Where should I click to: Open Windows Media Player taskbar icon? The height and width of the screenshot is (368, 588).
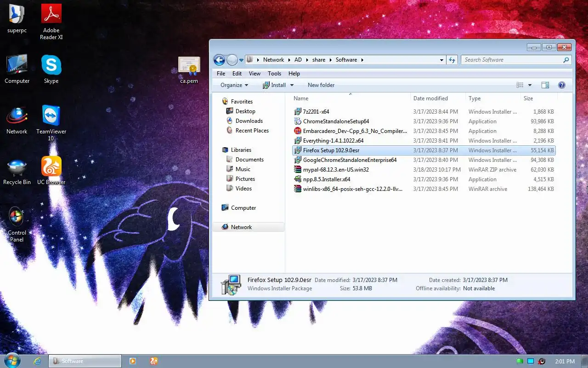133,361
